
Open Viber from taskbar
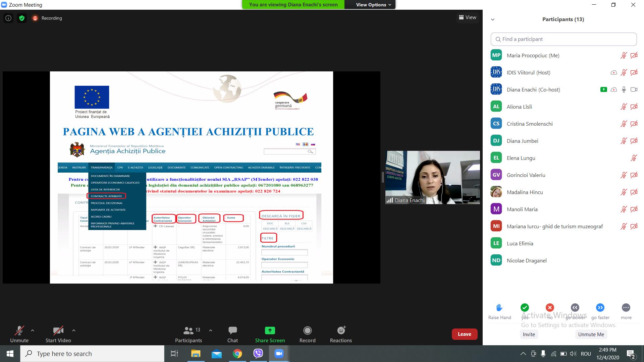coord(258,354)
